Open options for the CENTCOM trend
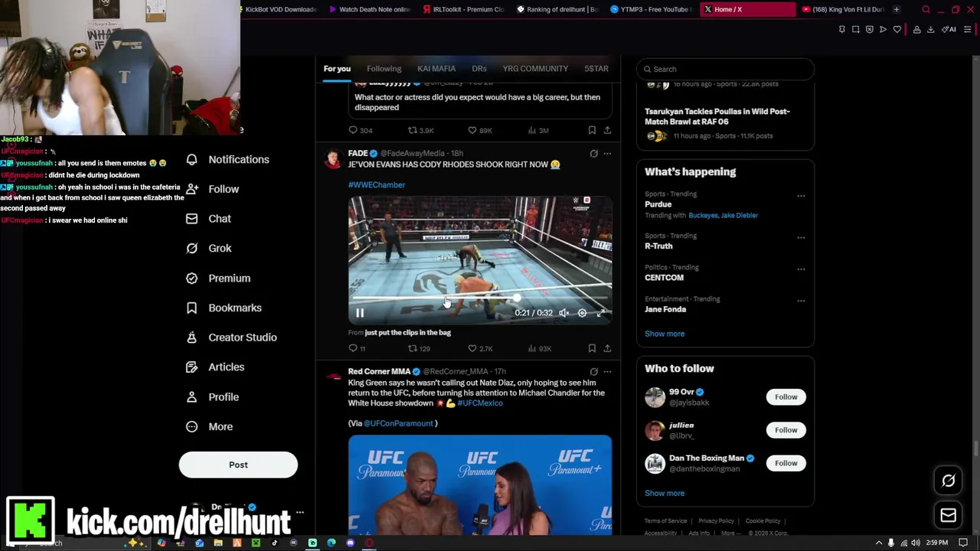The height and width of the screenshot is (551, 980). [801, 269]
